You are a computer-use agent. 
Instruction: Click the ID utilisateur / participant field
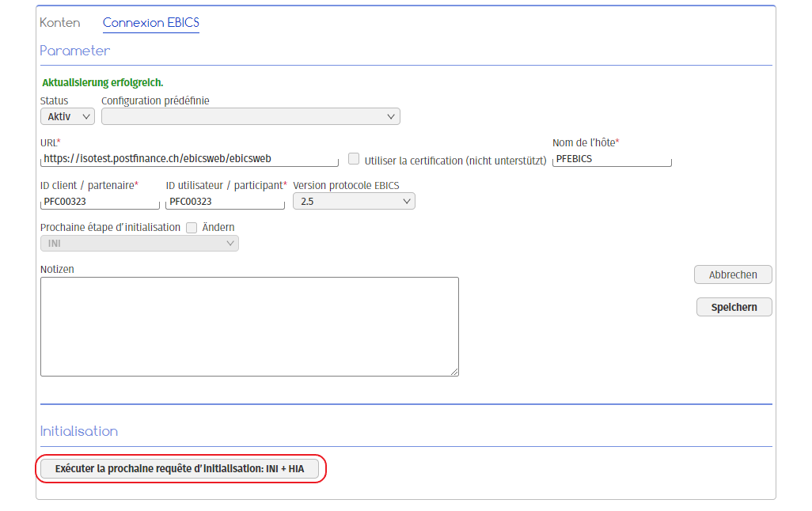point(226,202)
